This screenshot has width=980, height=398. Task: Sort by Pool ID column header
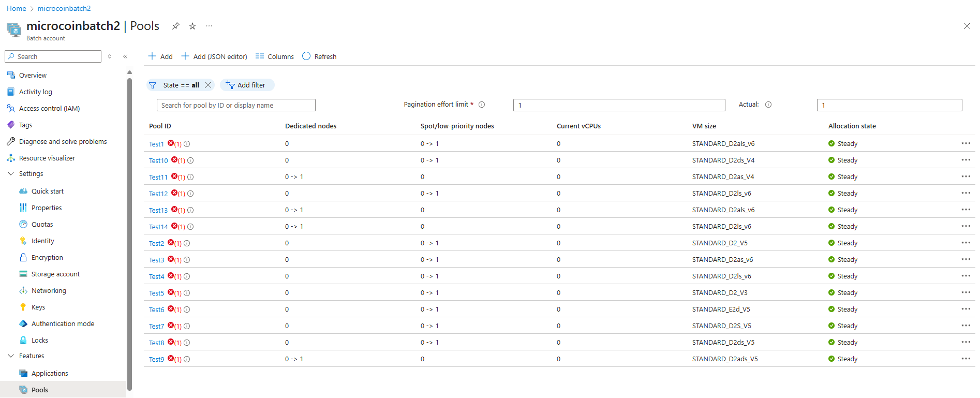click(160, 126)
